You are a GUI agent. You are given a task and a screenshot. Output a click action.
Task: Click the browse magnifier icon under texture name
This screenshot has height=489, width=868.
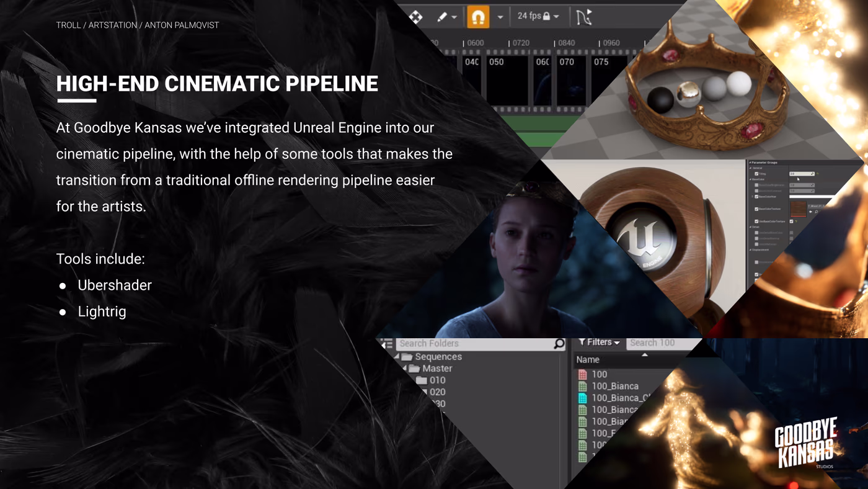(816, 212)
